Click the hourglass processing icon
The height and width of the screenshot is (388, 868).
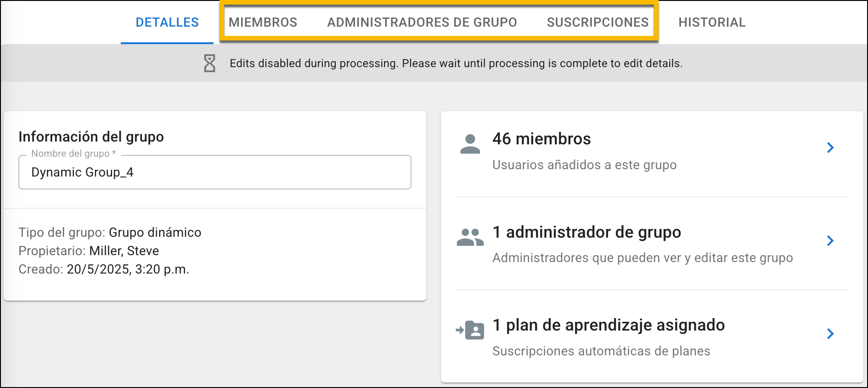[209, 63]
